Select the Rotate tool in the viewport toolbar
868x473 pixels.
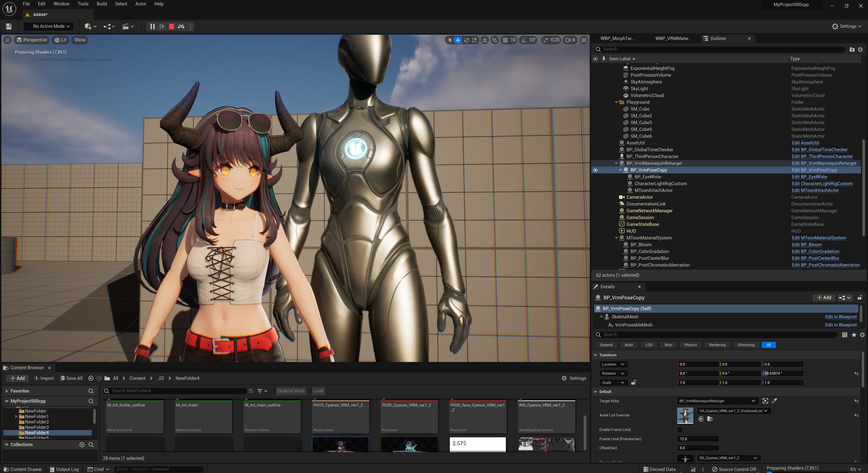coord(467,40)
